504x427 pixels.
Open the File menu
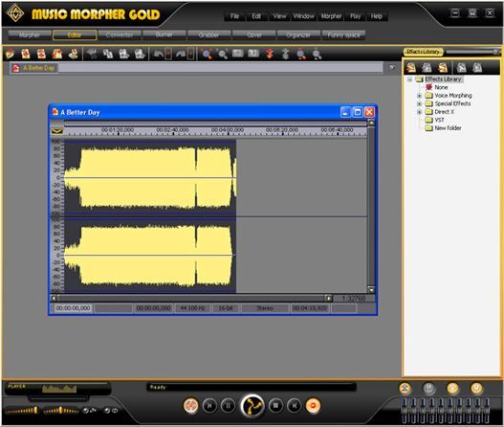tap(234, 16)
